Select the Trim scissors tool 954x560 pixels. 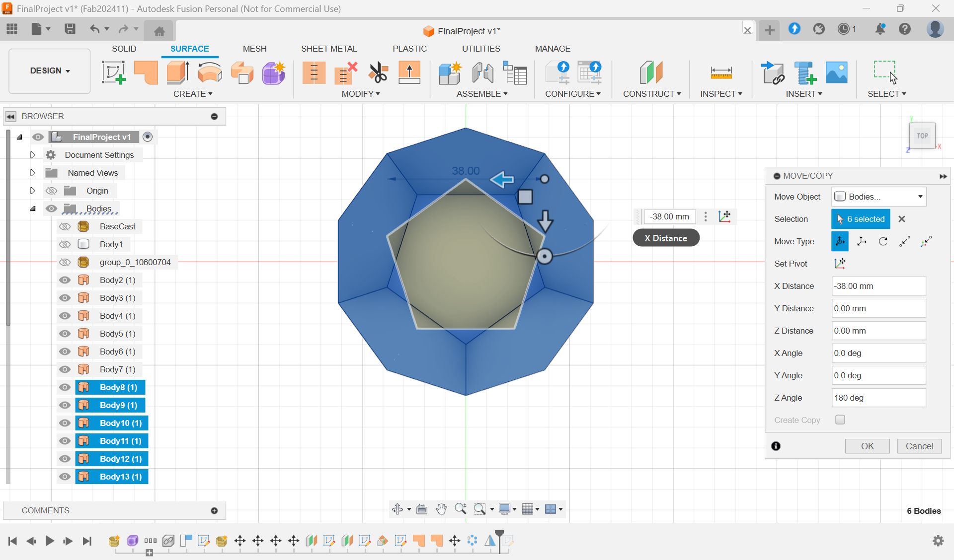[378, 72]
